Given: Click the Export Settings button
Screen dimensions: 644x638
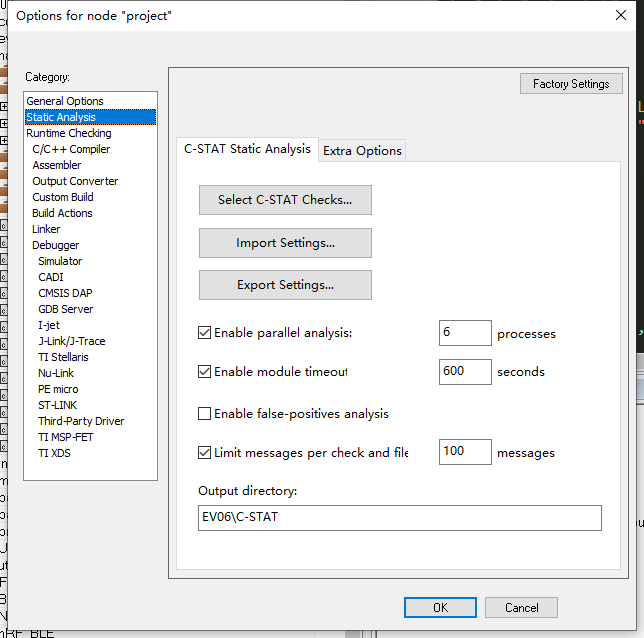Looking at the screenshot, I should pyautogui.click(x=285, y=285).
